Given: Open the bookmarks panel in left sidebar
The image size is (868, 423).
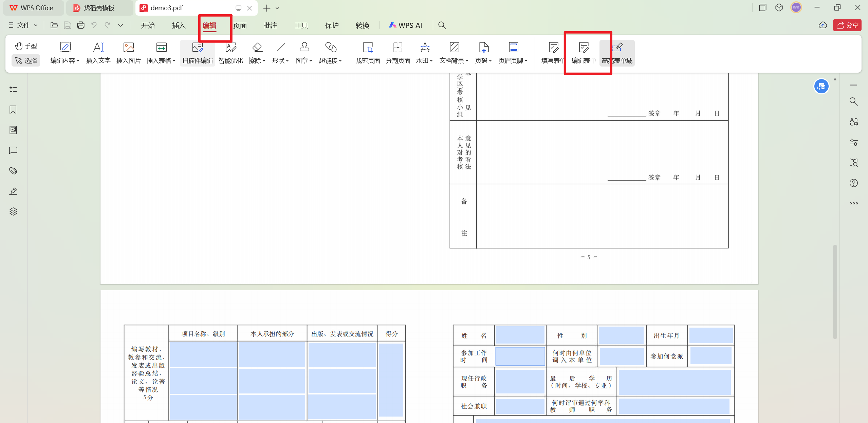Looking at the screenshot, I should pyautogui.click(x=13, y=110).
